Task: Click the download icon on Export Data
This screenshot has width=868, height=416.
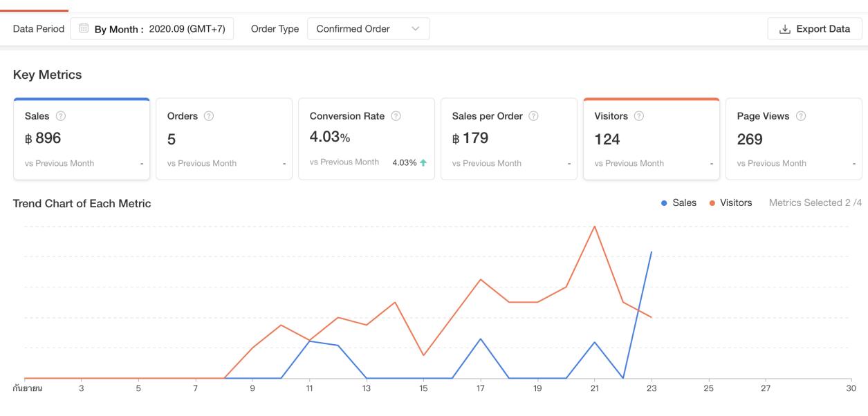Action: tap(784, 29)
